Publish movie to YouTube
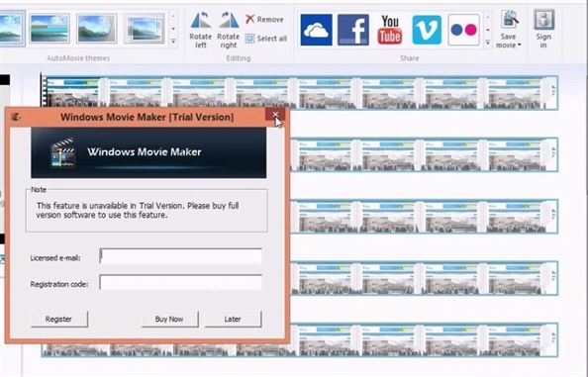The height and width of the screenshot is (377, 588). tap(390, 30)
